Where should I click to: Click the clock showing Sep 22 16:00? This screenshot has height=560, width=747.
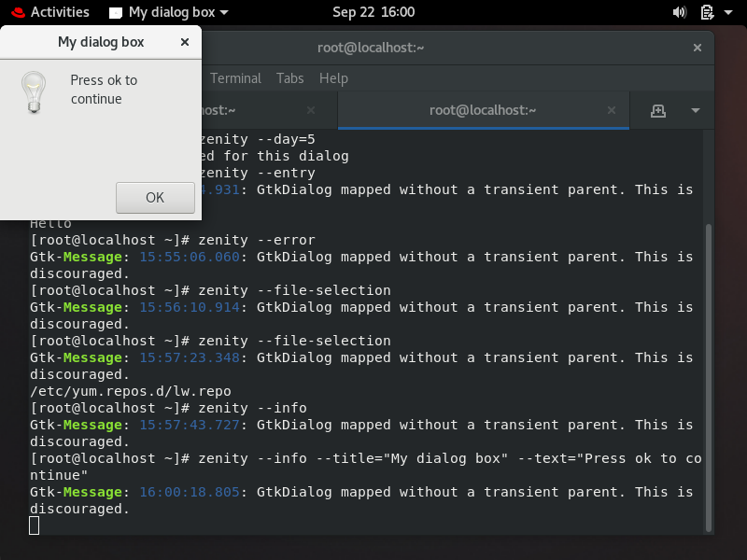click(373, 12)
